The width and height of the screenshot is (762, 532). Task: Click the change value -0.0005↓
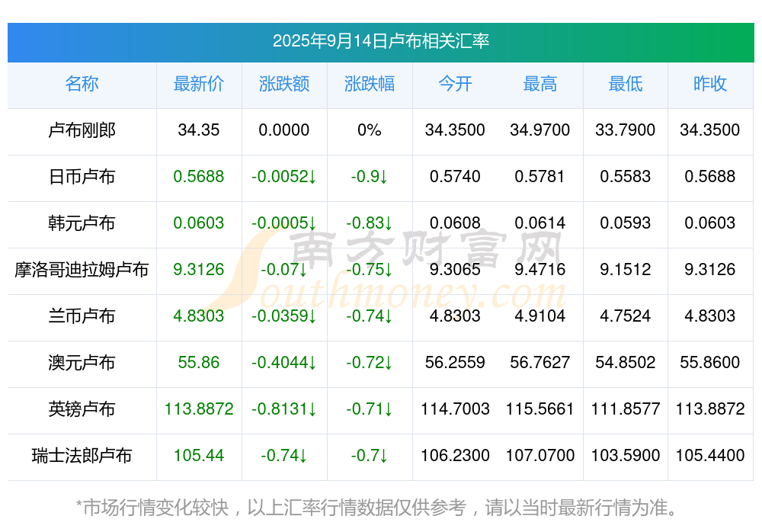(283, 223)
